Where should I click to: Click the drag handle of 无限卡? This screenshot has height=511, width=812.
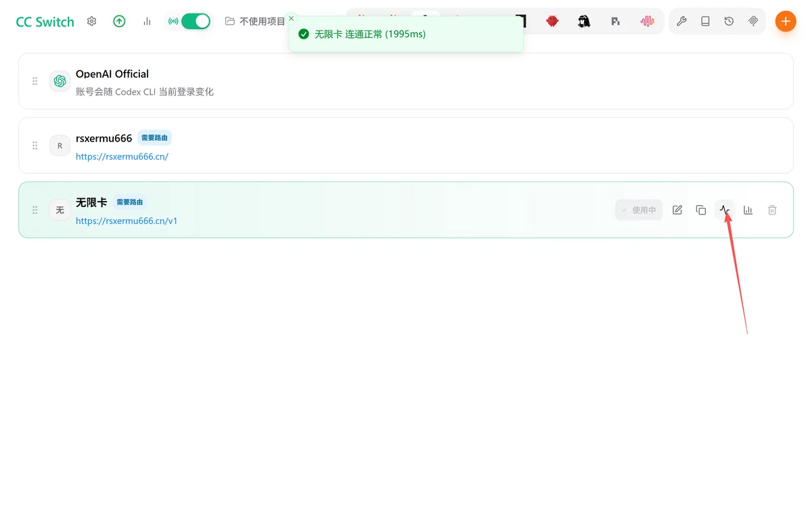click(x=35, y=210)
